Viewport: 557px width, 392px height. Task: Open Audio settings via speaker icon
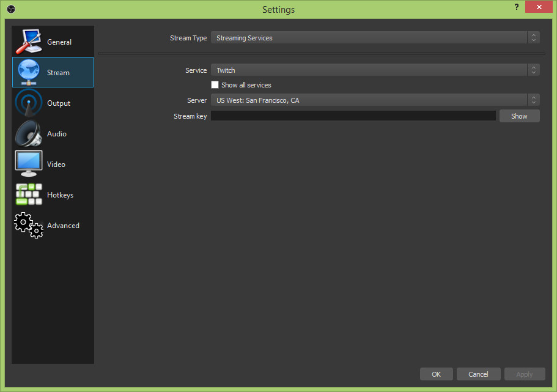pos(29,133)
